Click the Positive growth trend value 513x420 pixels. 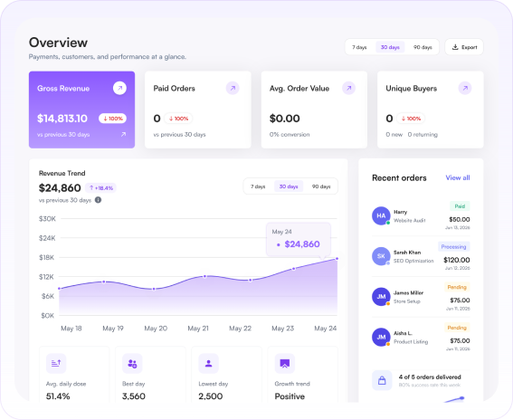point(290,396)
